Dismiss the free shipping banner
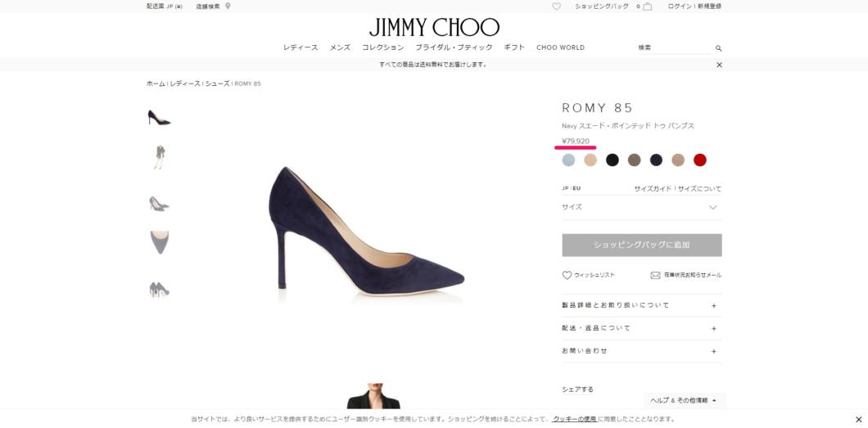This screenshot has height=428, width=868. (719, 65)
